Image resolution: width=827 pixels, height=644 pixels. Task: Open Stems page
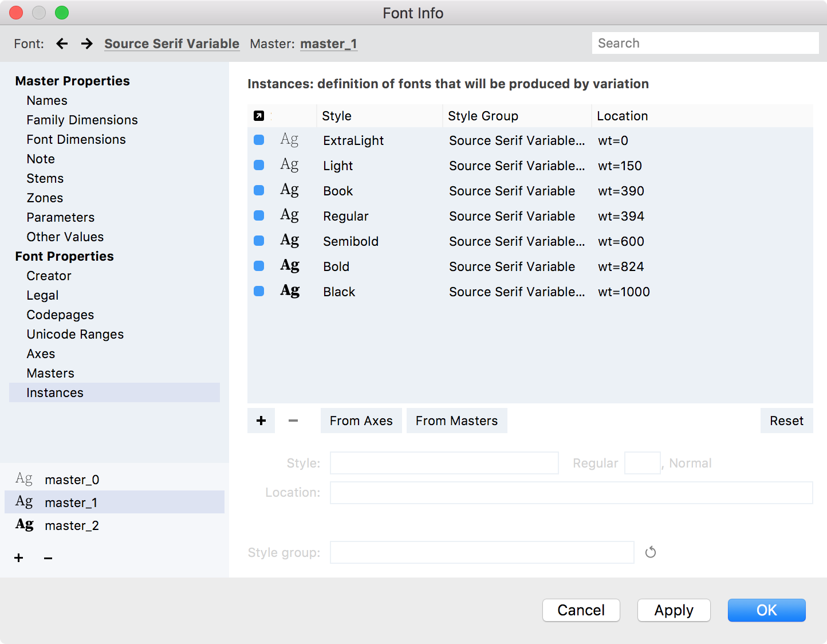tap(45, 178)
